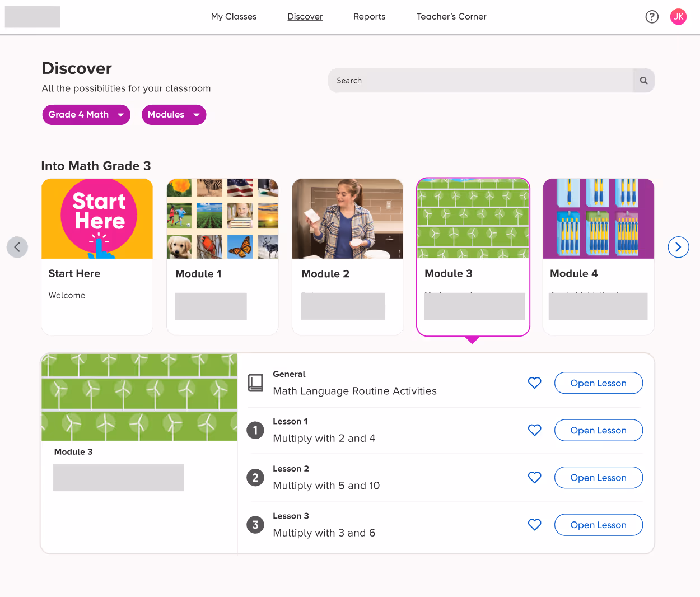Open the help question mark icon
Image resolution: width=700 pixels, height=597 pixels.
tap(652, 17)
